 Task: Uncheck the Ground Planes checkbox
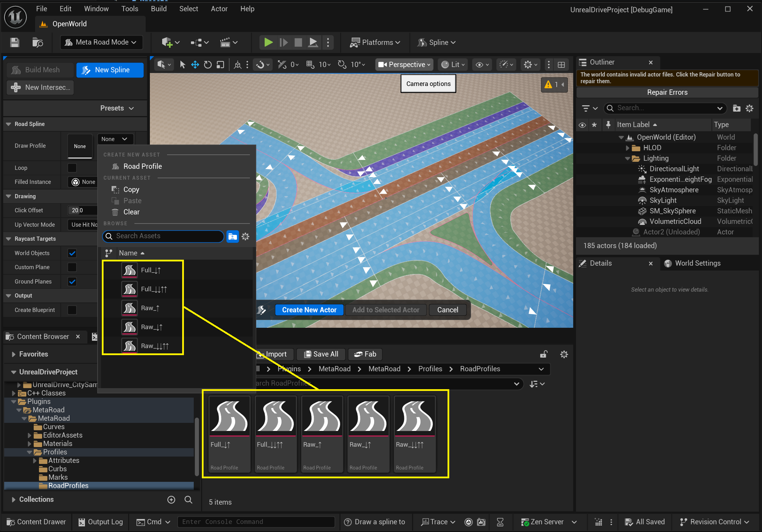pos(72,281)
